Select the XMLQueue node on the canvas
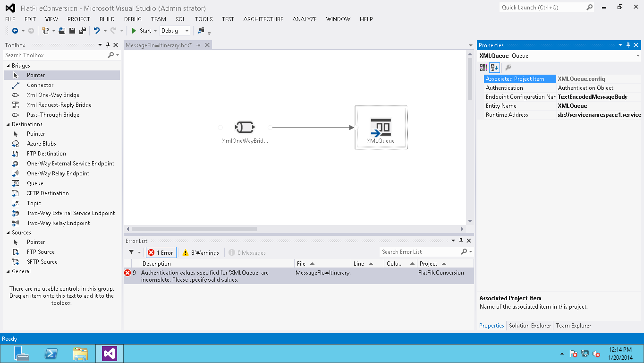The width and height of the screenshot is (644, 363). [381, 128]
